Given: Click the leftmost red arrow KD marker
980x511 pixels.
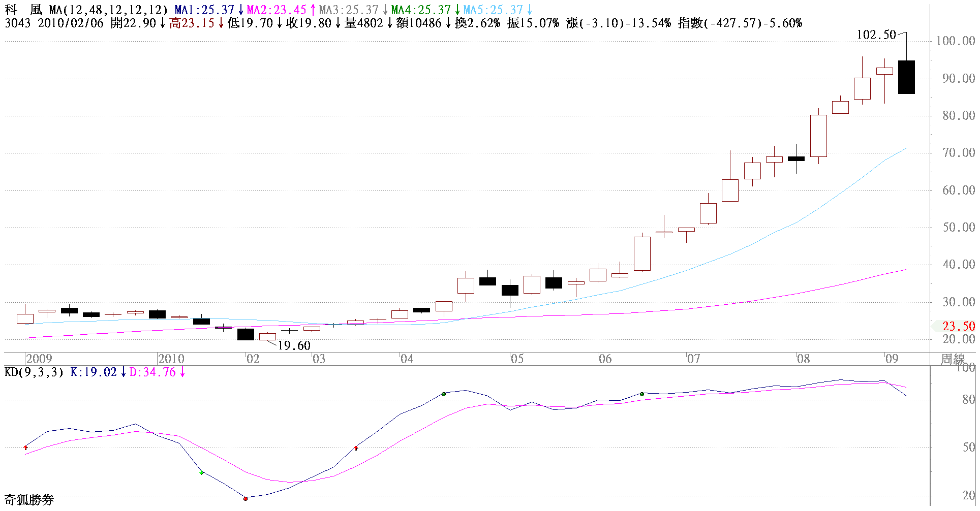Looking at the screenshot, I should 26,448.
